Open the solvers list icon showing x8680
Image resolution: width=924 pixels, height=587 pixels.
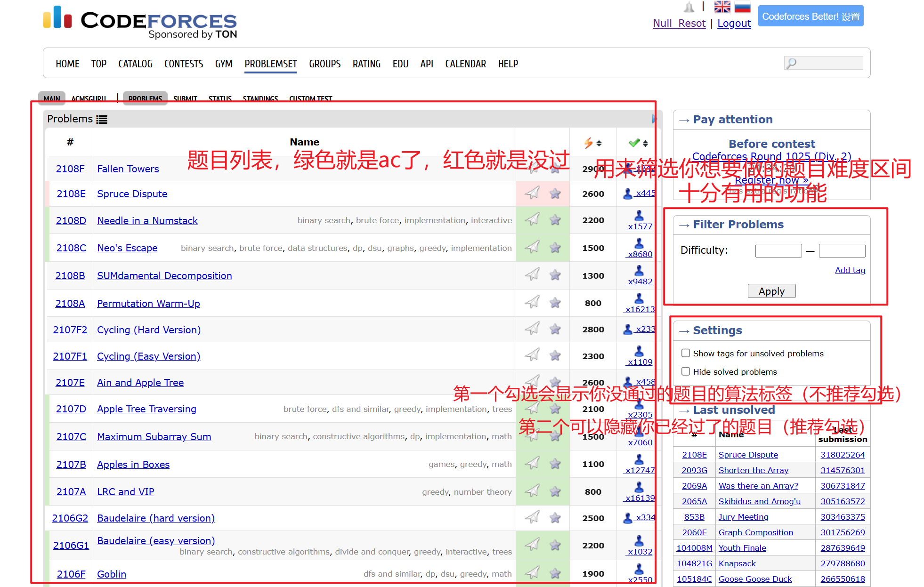click(x=639, y=244)
